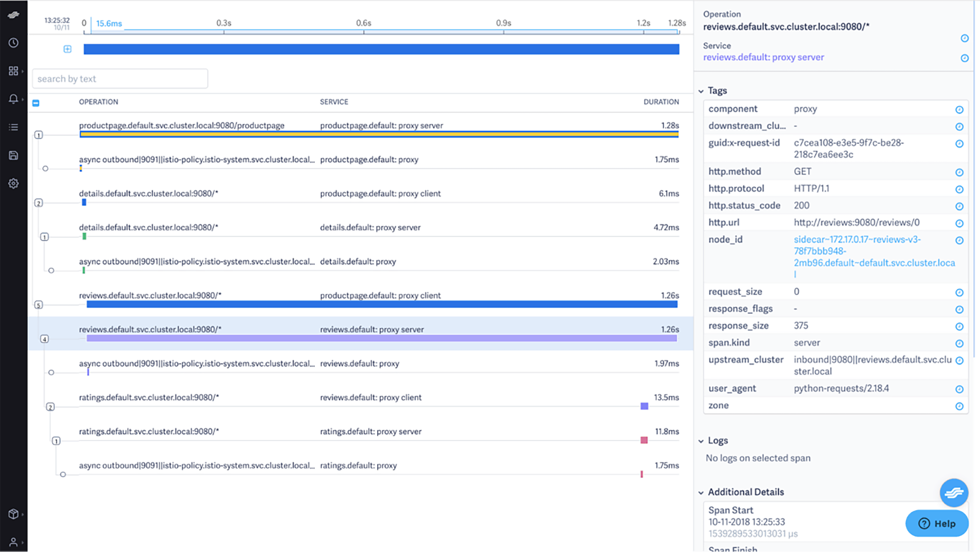Open the dashboards grid icon in sidebar
980x552 pixels.
click(13, 71)
